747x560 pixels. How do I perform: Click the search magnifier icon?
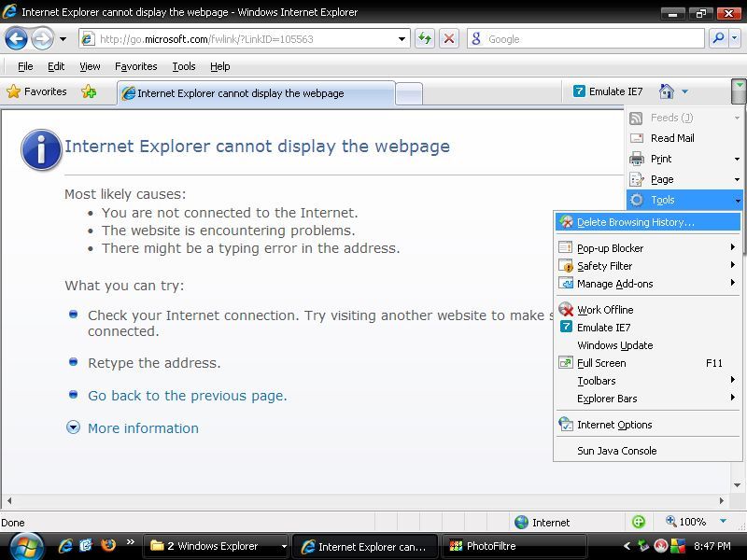coord(718,39)
